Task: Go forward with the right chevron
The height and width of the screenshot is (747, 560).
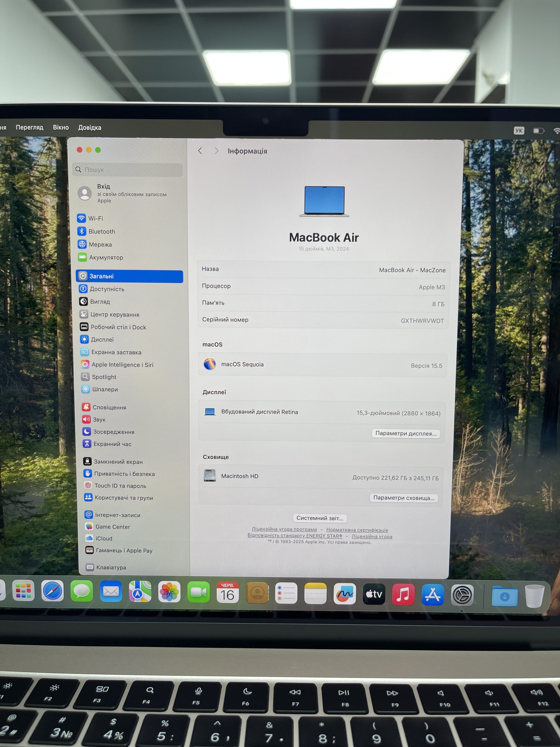Action: (x=216, y=151)
